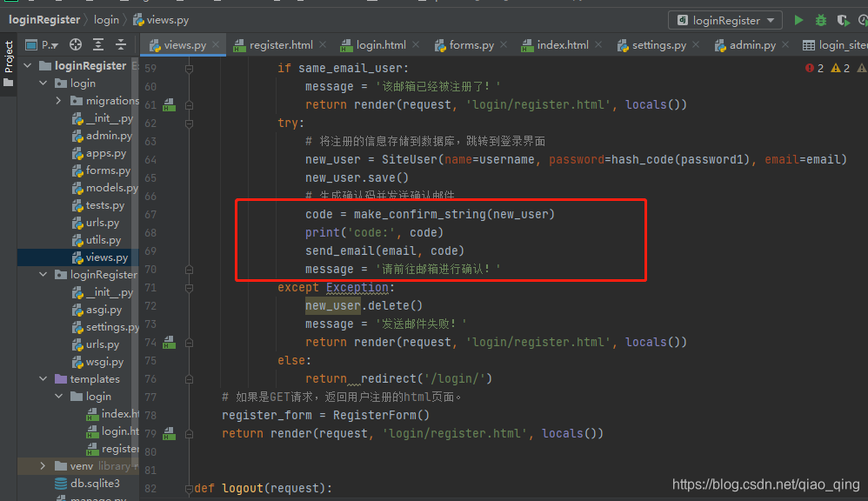868x501 pixels.
Task: Collapse the loginRegister root project folder
Action: [x=28, y=65]
